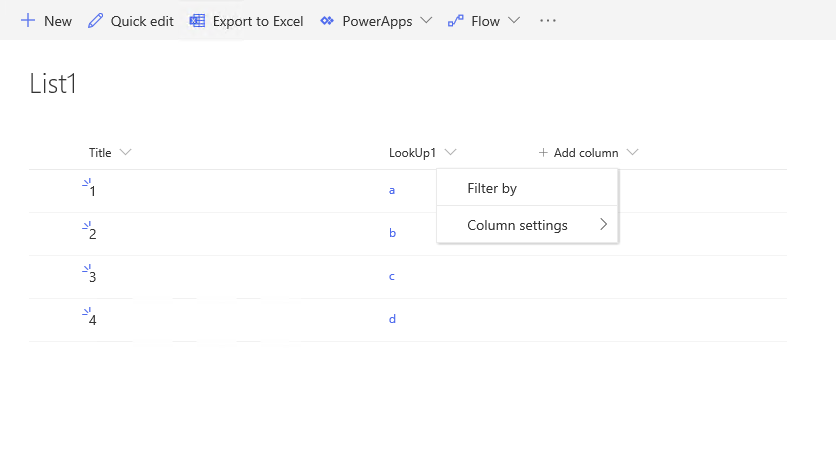
Task: Expand the PowerApps dropdown chevron
Action: [x=426, y=20]
